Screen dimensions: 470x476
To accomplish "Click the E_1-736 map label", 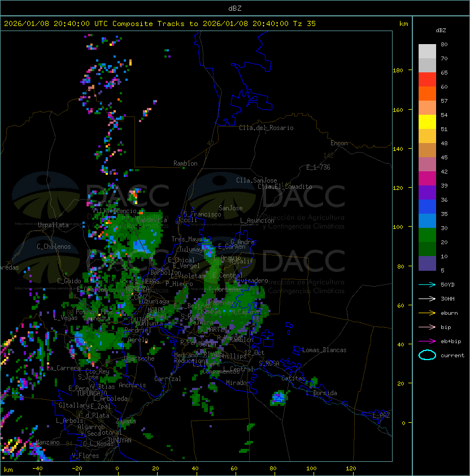I will coord(318,167).
